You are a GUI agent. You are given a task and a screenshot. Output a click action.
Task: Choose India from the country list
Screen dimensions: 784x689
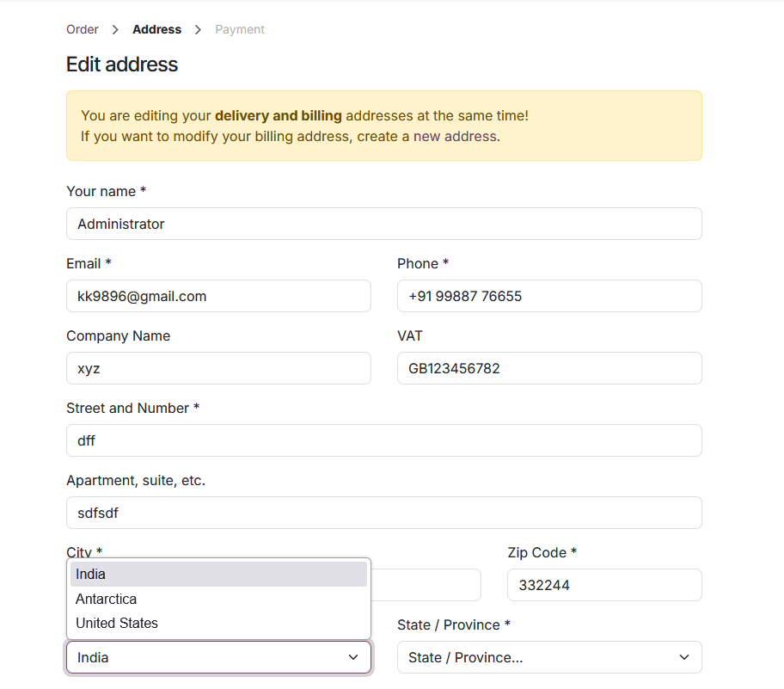point(218,575)
